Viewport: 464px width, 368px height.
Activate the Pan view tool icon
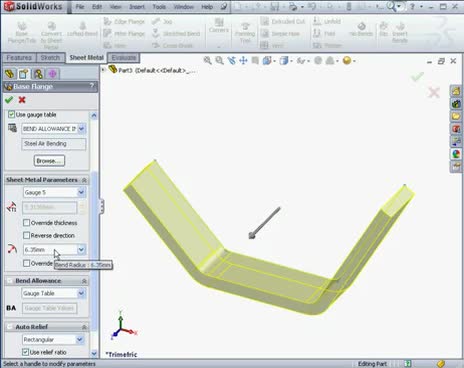pos(243,60)
